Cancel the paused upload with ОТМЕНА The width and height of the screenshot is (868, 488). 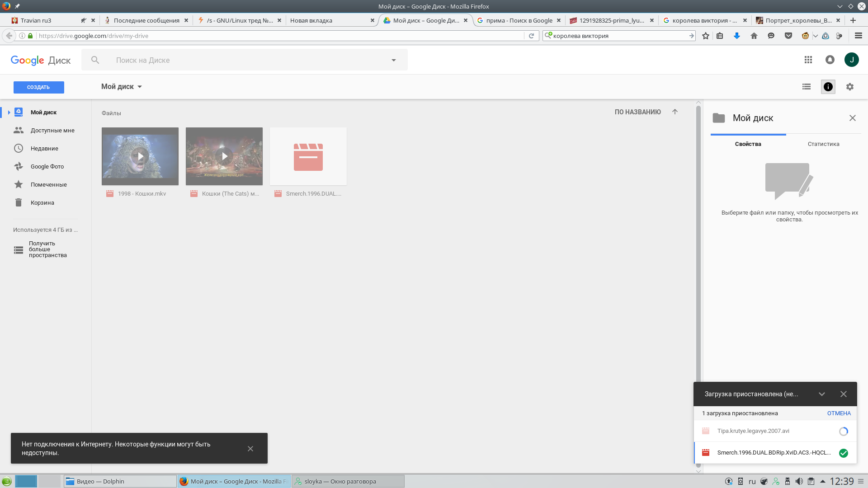coord(839,413)
